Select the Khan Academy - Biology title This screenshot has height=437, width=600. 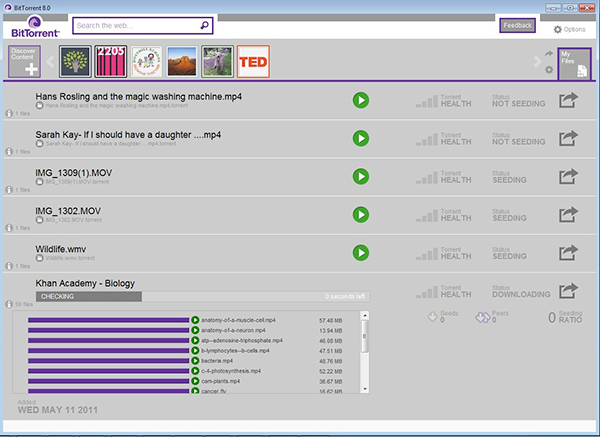pyautogui.click(x=85, y=284)
